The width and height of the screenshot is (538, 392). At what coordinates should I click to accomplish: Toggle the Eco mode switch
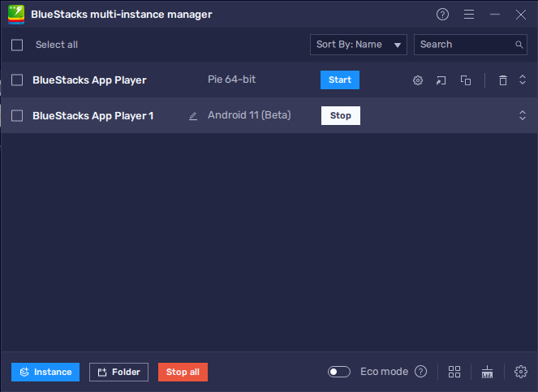click(338, 372)
